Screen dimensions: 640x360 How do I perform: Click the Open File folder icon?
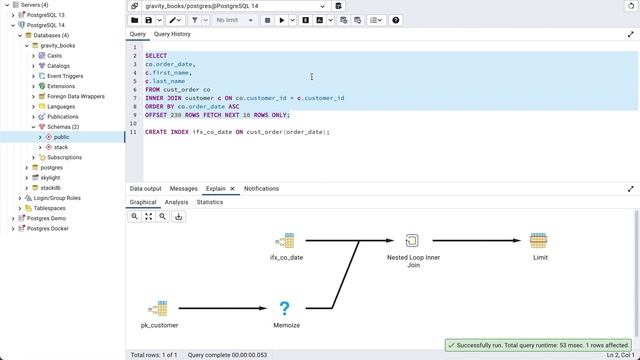pos(135,20)
